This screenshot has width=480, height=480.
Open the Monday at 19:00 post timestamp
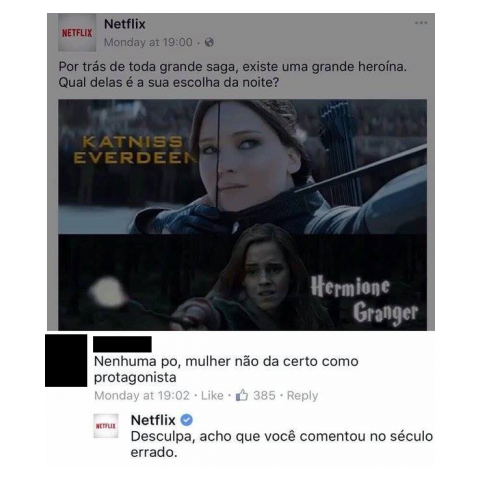click(x=148, y=42)
